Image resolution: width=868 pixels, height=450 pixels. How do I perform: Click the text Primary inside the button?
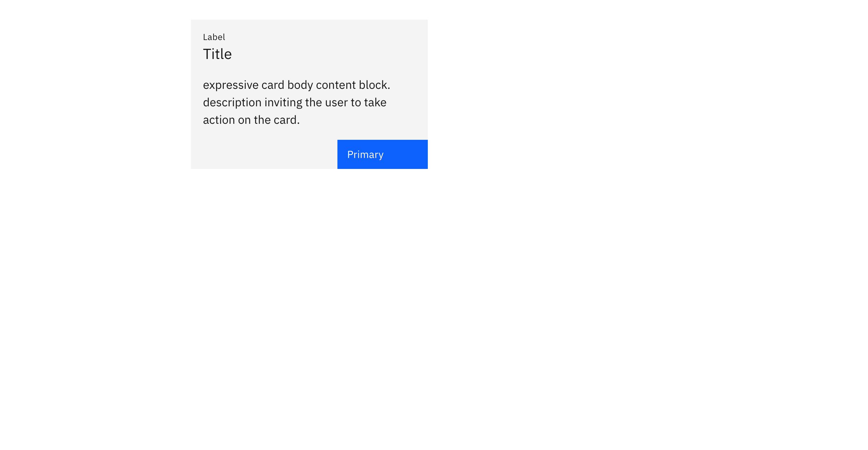pyautogui.click(x=365, y=154)
